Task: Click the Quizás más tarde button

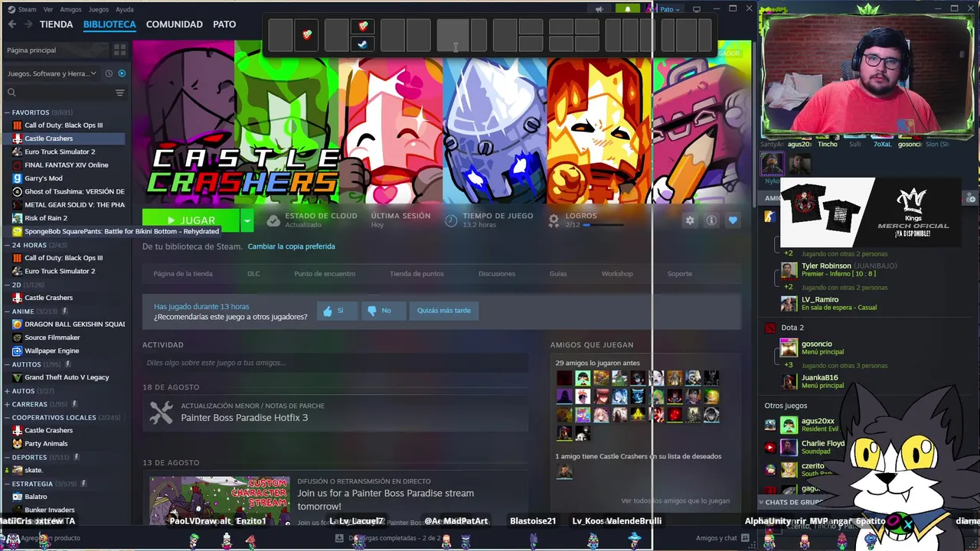Action: click(444, 311)
